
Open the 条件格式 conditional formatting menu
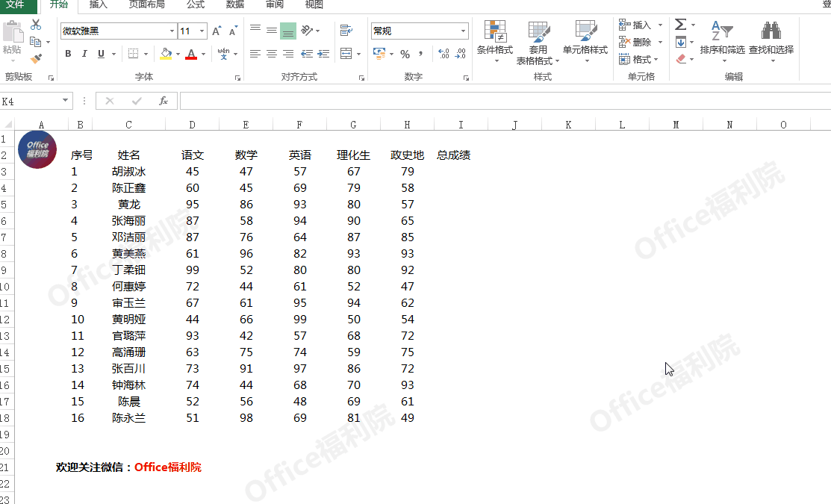coord(495,41)
